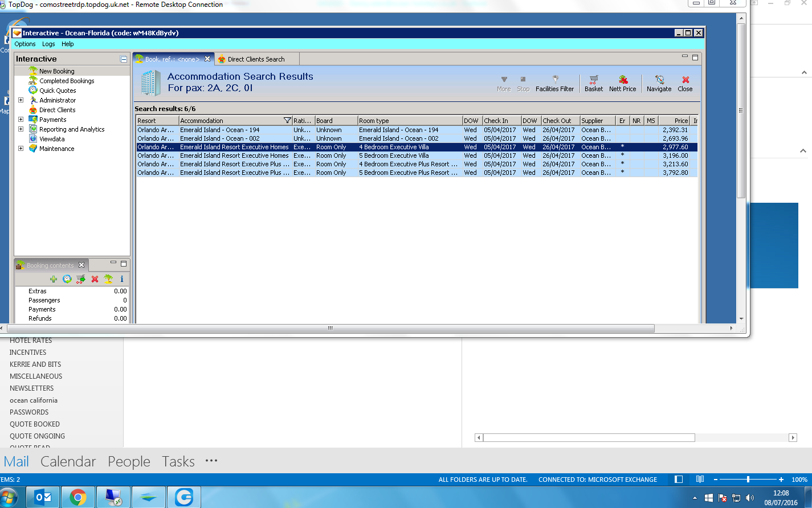Expand the Payments tree node
Screen dimensions: 812x508
click(x=21, y=120)
